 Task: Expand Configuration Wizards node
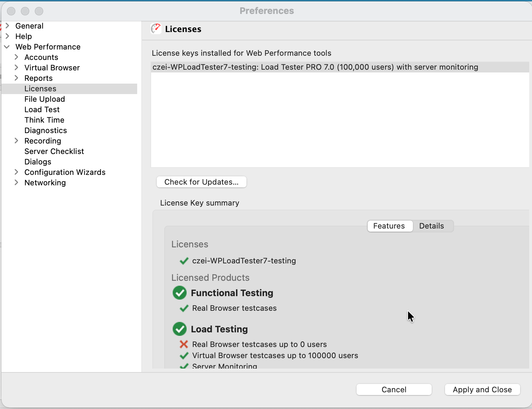click(x=16, y=172)
